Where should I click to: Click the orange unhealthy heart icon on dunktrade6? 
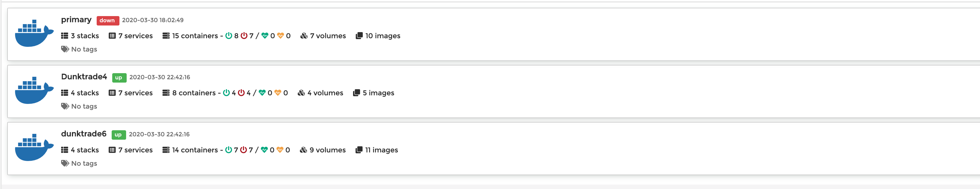pyautogui.click(x=280, y=150)
